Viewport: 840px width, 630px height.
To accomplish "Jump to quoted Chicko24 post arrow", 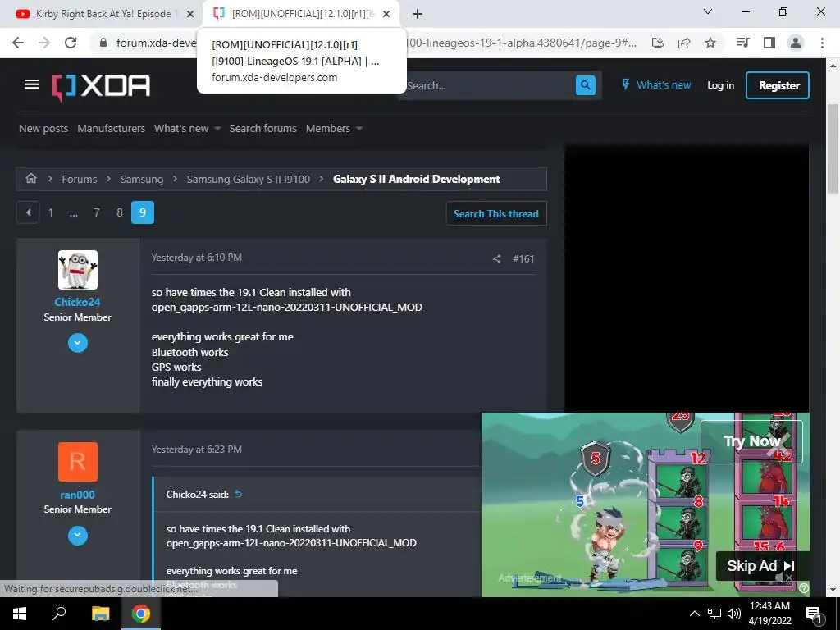I will point(239,494).
